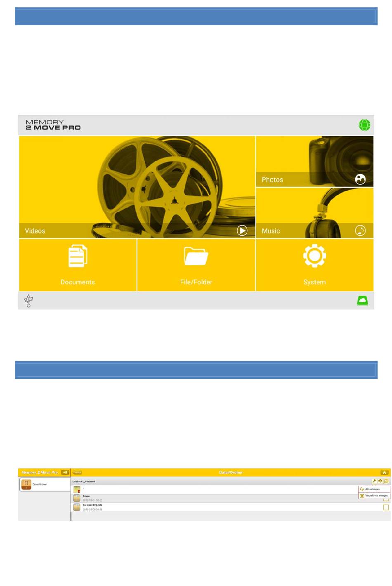Screen dimensions: 392x586
Task: Open the Music tile
Action: coord(315,213)
